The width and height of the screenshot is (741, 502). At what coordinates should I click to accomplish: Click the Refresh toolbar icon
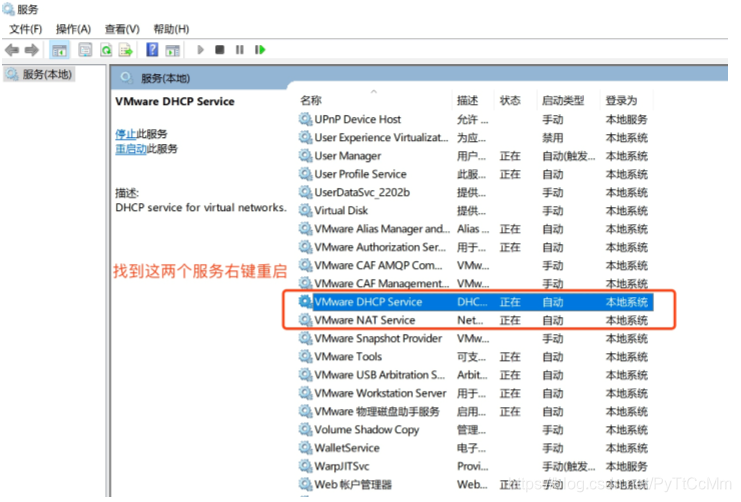(x=106, y=50)
